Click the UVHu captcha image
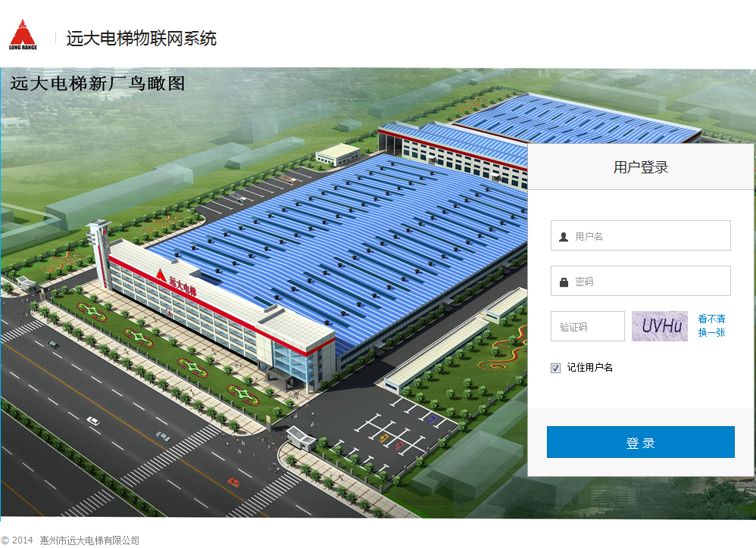 pos(660,326)
